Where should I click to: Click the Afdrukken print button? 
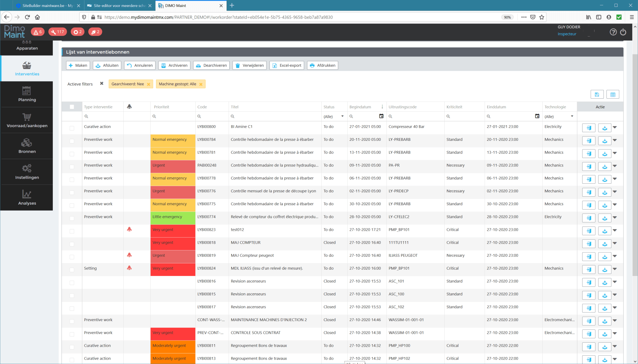click(x=323, y=65)
